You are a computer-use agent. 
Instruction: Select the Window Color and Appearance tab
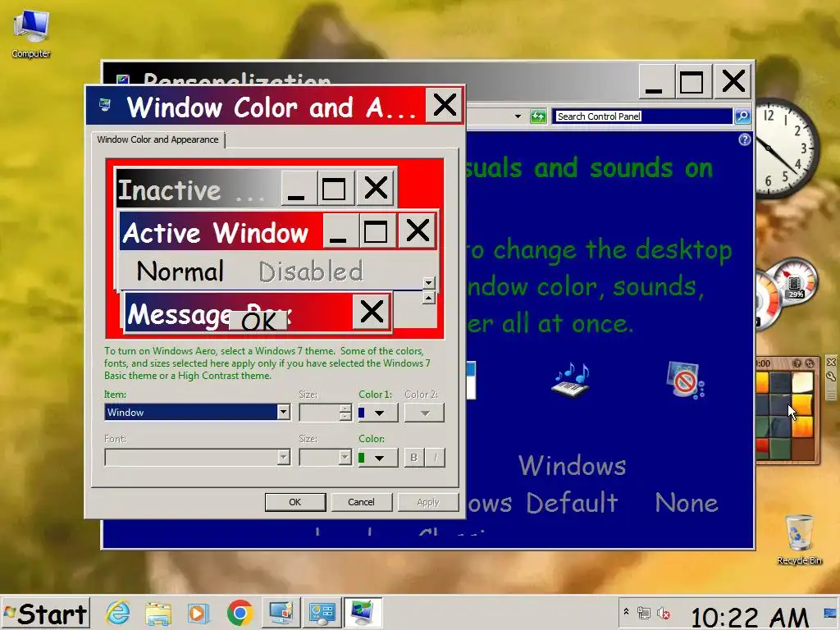157,139
